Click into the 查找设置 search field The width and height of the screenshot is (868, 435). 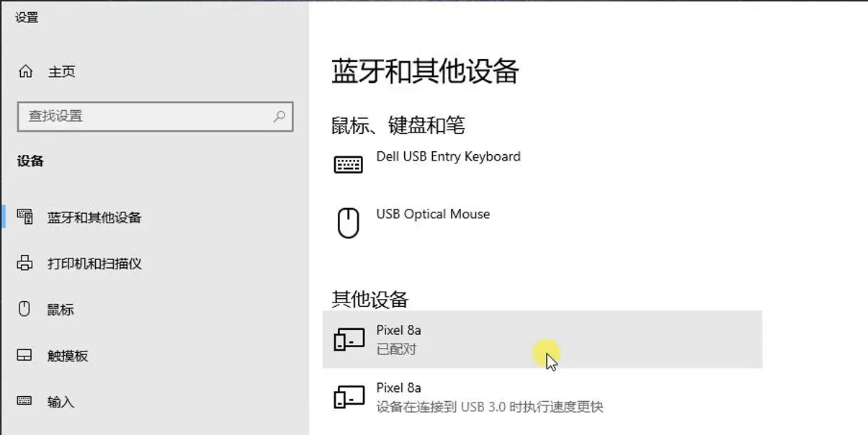pos(155,116)
